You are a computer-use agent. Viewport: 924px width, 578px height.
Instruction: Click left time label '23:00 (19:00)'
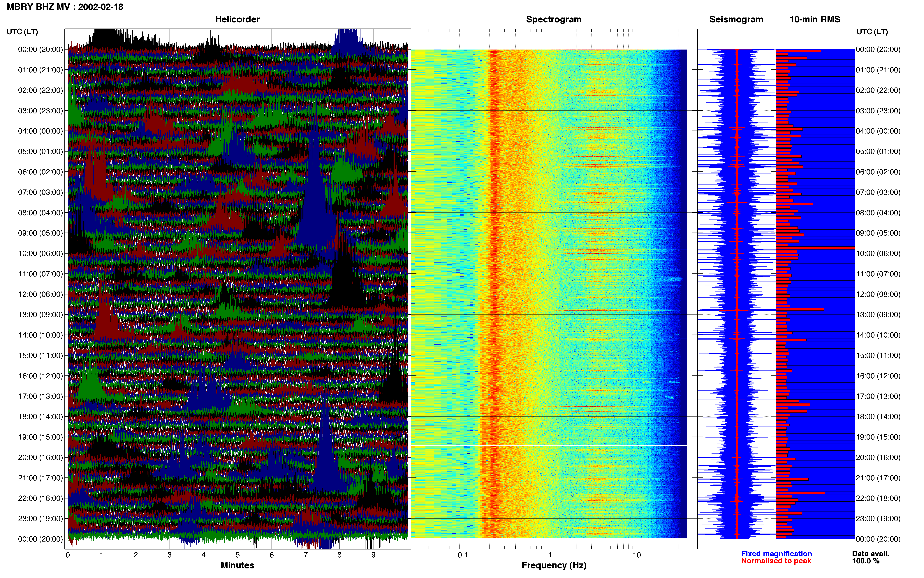[x=41, y=519]
